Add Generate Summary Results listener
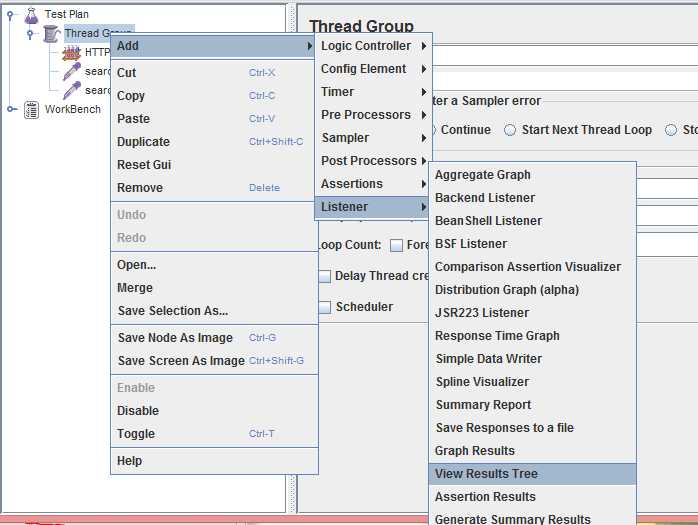Viewport: 698px width, 525px height. (x=532, y=517)
